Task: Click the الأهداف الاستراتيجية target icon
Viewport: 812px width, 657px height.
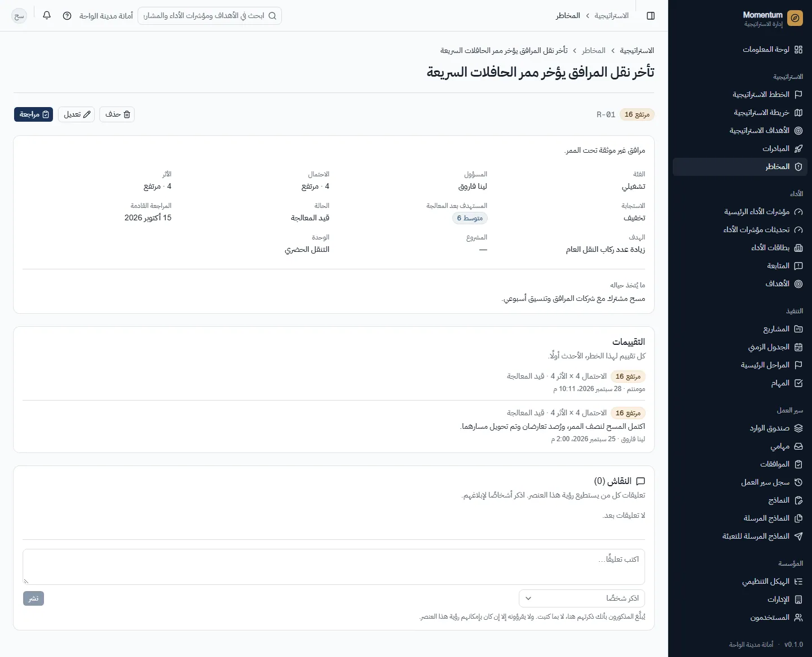Action: click(798, 131)
